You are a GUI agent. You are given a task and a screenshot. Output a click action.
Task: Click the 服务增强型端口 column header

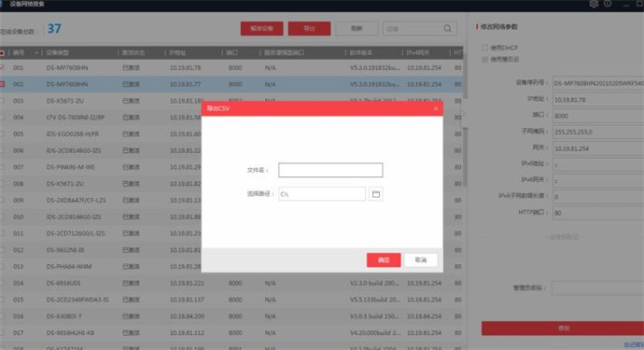(x=284, y=52)
